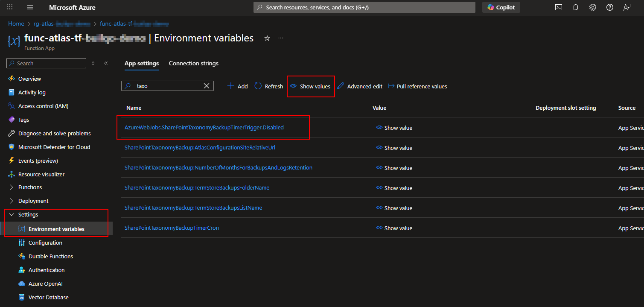Image resolution: width=644 pixels, height=307 pixels.
Task: Open Durable Functions in sidebar
Action: point(50,256)
